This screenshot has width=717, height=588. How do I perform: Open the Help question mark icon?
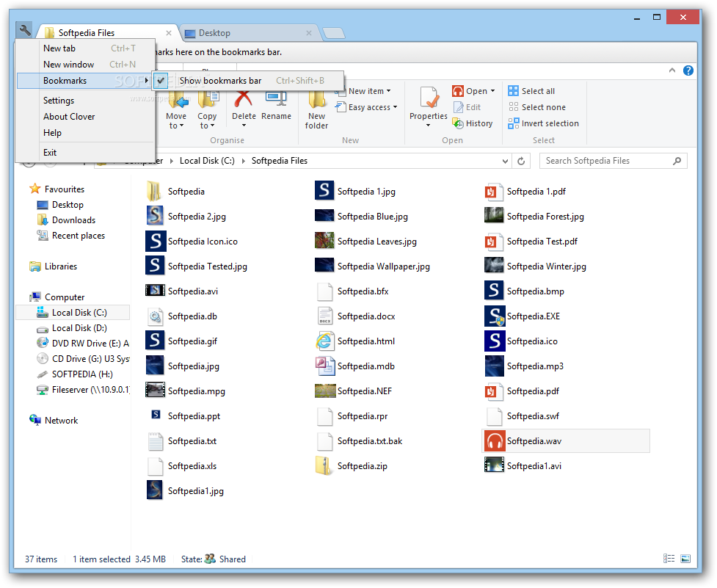click(x=688, y=70)
